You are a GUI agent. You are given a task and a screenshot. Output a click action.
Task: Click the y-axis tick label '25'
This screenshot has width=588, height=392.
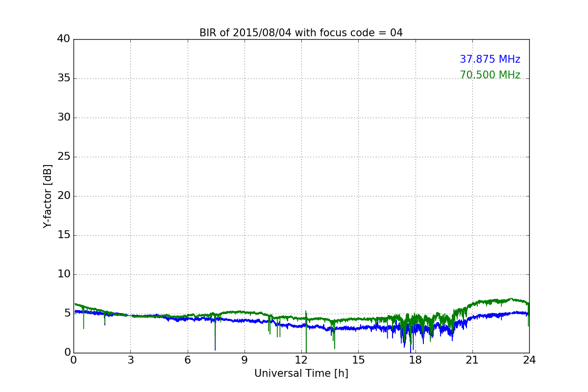[63, 157]
